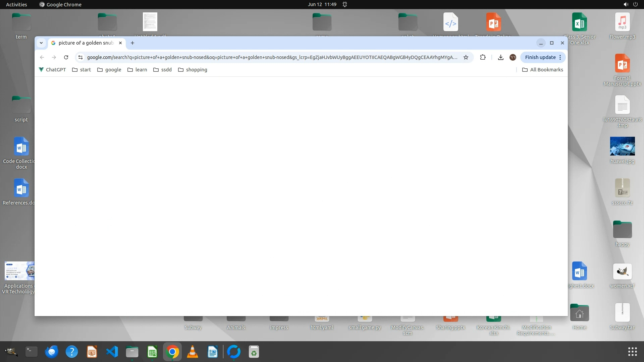Open Chrome downloads icon

[x=500, y=57]
